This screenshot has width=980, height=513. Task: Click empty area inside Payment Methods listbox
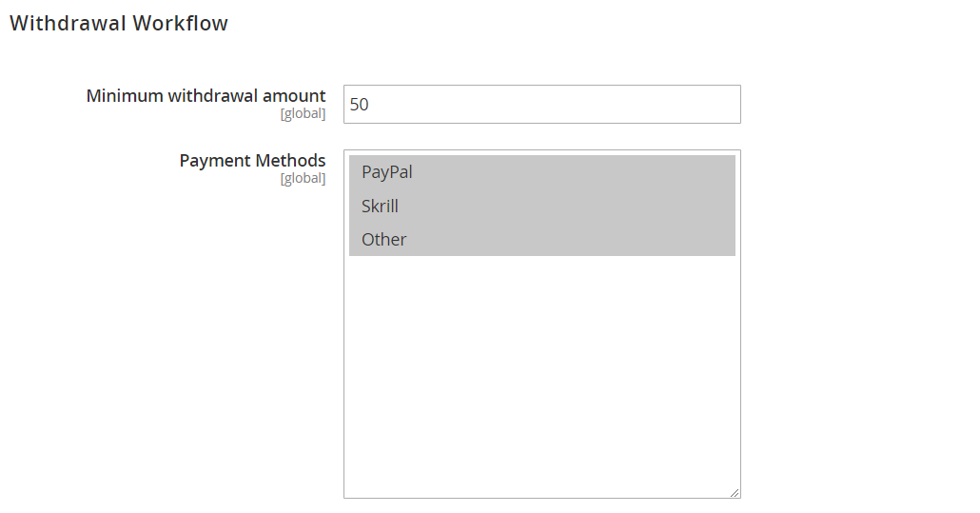542,375
